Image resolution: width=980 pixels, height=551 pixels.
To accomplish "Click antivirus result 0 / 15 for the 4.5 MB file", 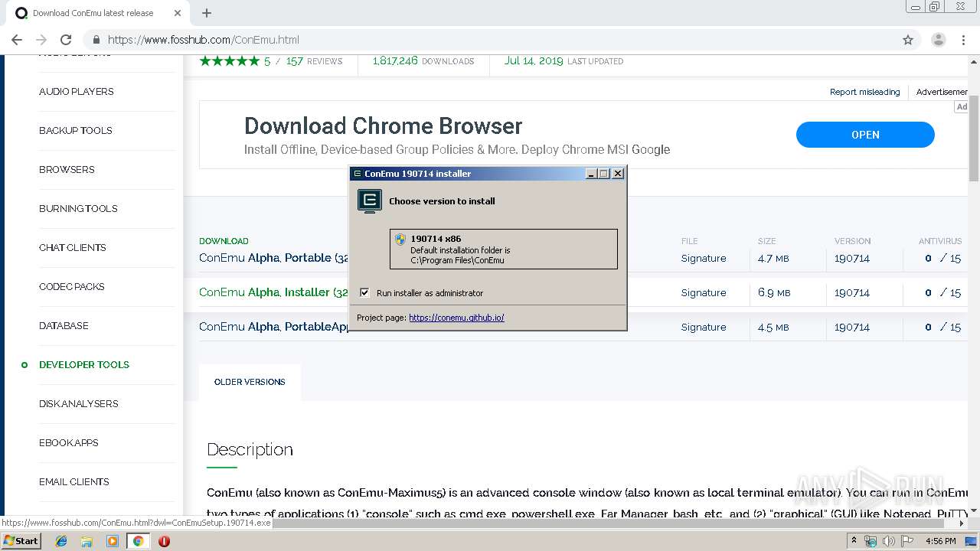I will point(942,327).
